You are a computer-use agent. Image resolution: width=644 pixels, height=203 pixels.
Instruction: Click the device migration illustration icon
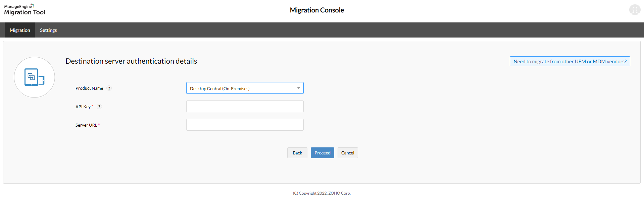pos(34,77)
